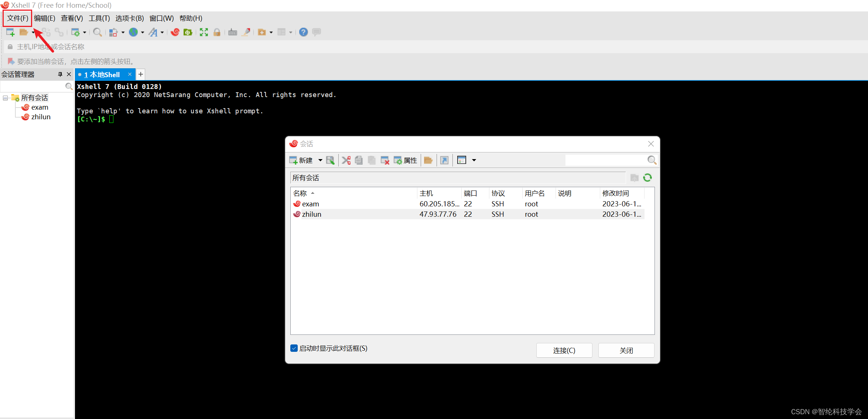Pin the session manager panel
Image resolution: width=868 pixels, height=419 pixels.
(x=60, y=75)
